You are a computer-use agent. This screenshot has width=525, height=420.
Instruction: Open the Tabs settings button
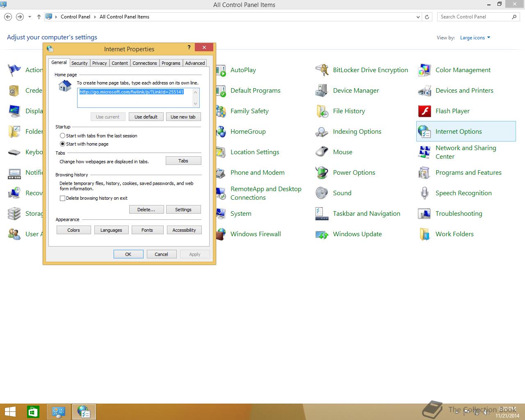pos(183,161)
